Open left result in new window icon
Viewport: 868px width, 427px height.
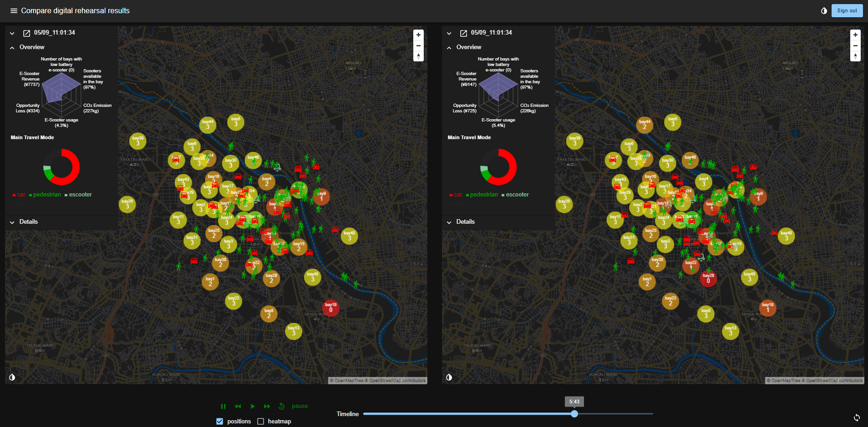click(26, 33)
